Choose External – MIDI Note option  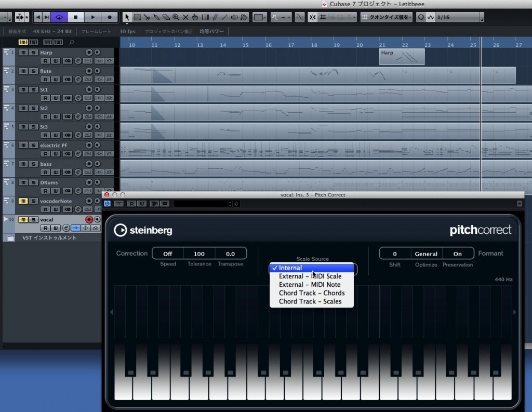(x=312, y=285)
